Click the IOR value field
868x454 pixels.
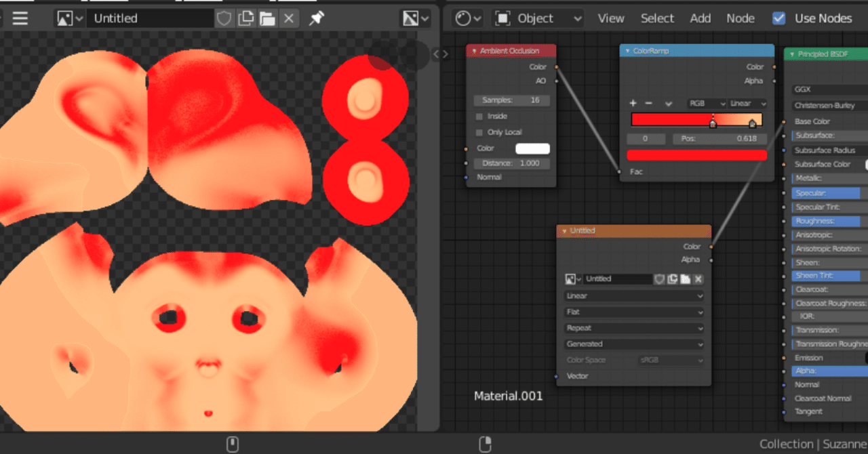coord(830,316)
